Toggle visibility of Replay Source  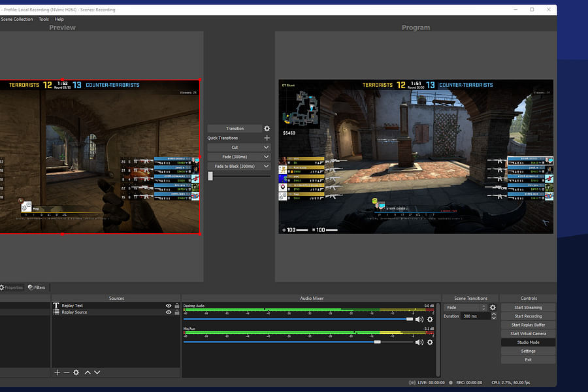[169, 312]
